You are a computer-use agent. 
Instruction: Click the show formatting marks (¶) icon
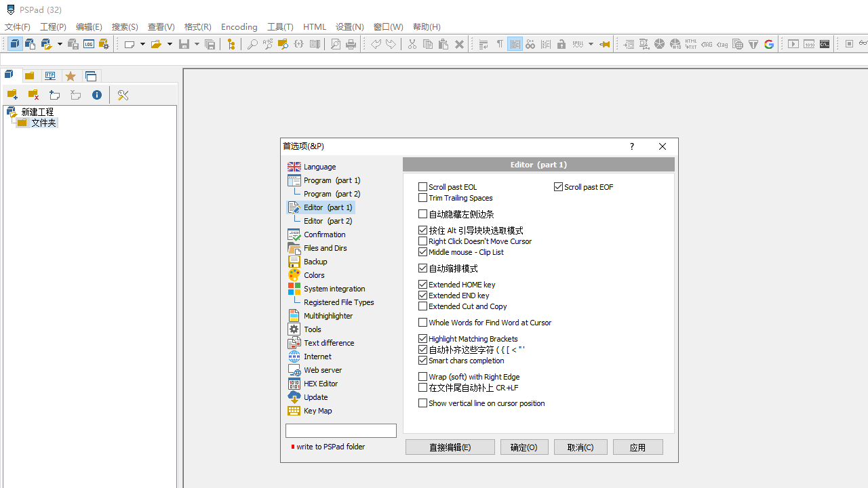pyautogui.click(x=500, y=43)
